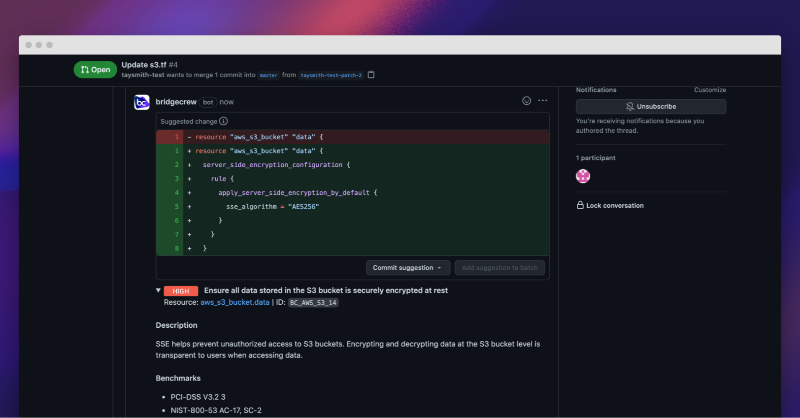The height and width of the screenshot is (418, 800).
Task: Click the Unsubscribe notifications button
Action: (x=651, y=106)
